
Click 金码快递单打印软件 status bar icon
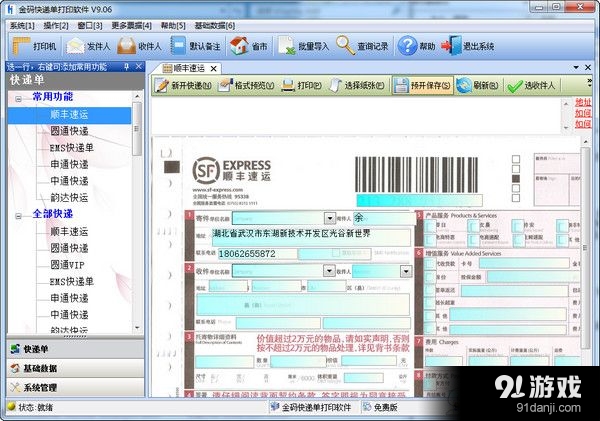[x=274, y=407]
